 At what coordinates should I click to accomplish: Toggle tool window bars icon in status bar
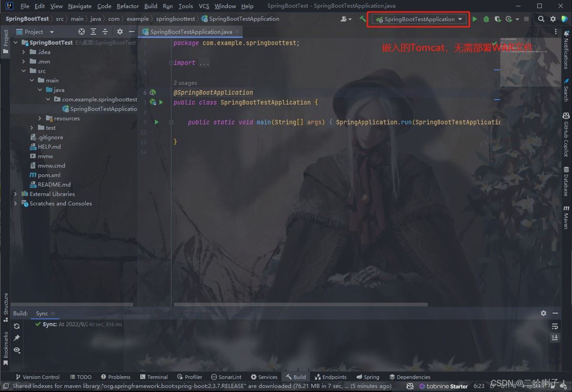click(6, 386)
